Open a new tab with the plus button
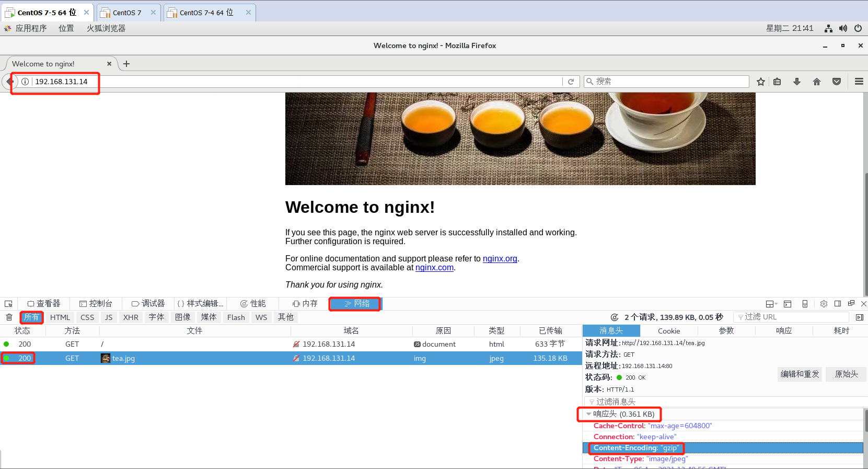This screenshot has height=469, width=868. tap(126, 64)
